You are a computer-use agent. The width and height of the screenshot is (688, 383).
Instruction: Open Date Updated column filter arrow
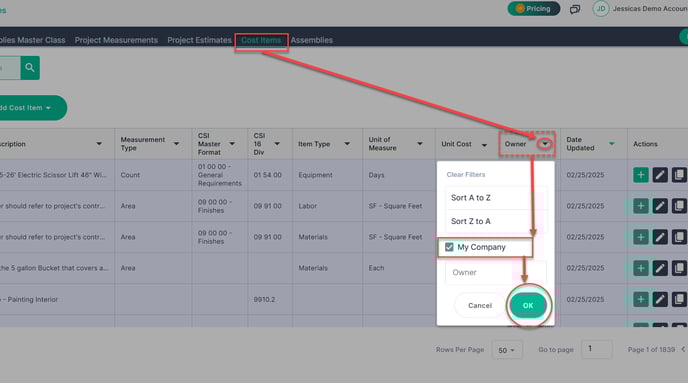[612, 144]
